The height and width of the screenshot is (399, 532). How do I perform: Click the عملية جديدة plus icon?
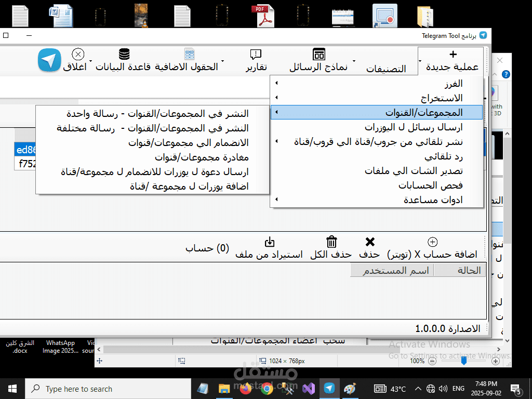click(x=453, y=54)
